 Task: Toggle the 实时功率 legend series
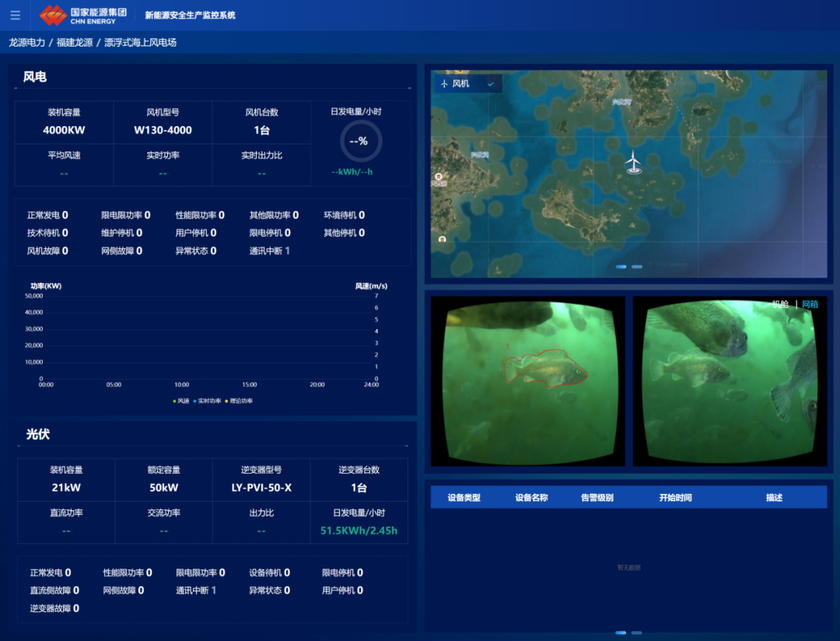tap(207, 401)
